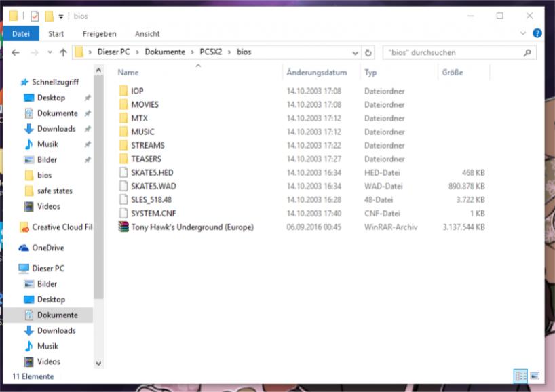Open Desktop under Schnellzugriff
This screenshot has width=555, height=392.
coord(52,98)
